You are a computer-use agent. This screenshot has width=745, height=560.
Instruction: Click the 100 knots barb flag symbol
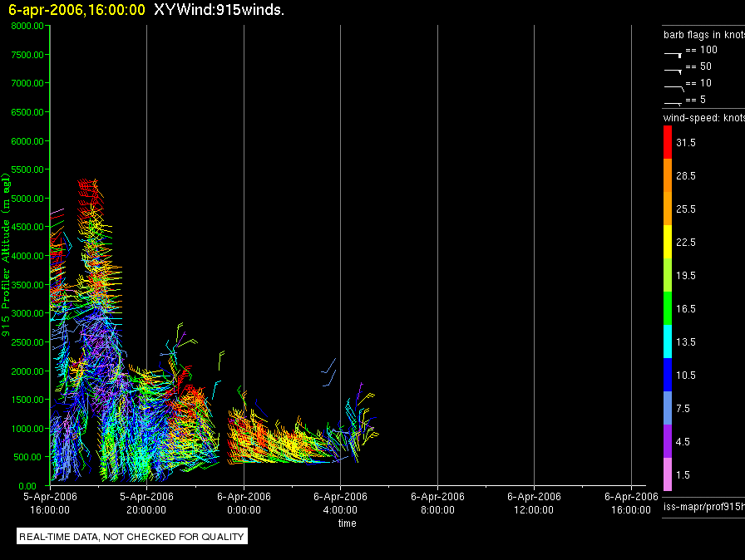673,53
